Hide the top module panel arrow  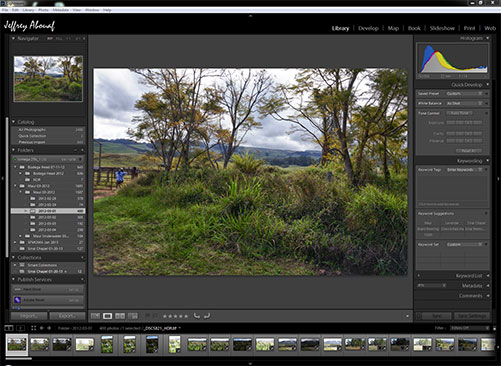251,16
